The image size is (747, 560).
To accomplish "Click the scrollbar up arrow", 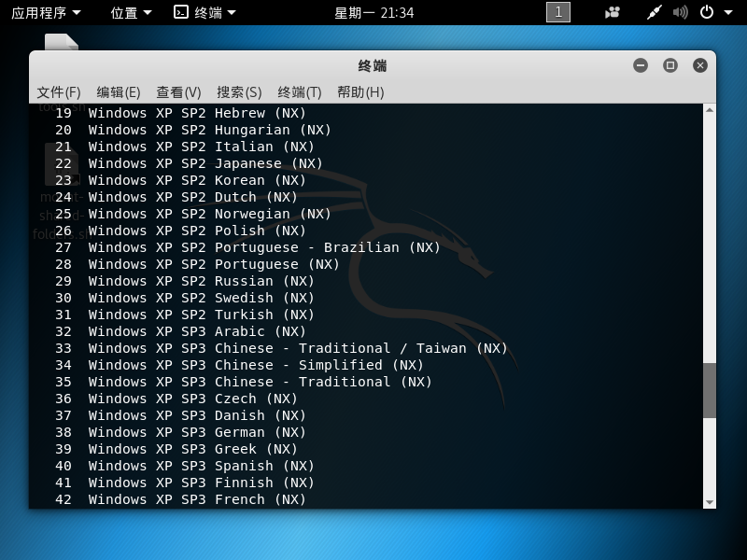I will (x=710, y=110).
